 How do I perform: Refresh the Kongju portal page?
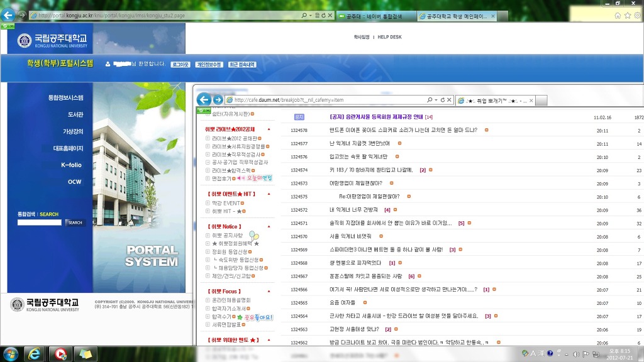[324, 15]
